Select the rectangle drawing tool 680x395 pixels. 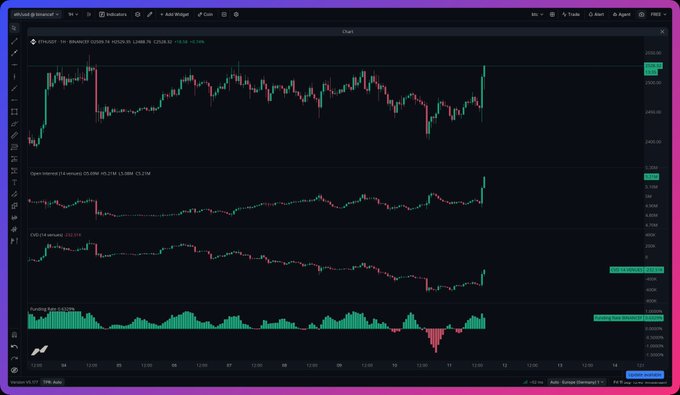point(14,112)
